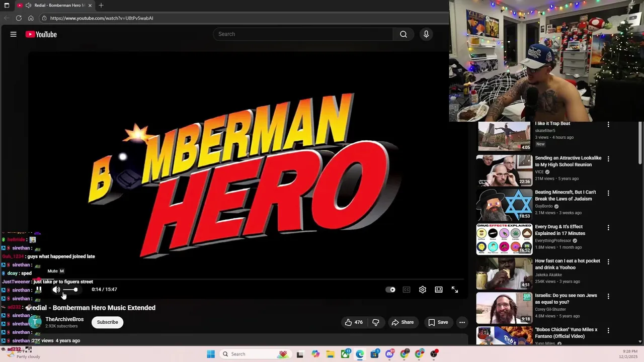This screenshot has height=362, width=644.
Task: Open a new browser tab
Action: click(101, 5)
